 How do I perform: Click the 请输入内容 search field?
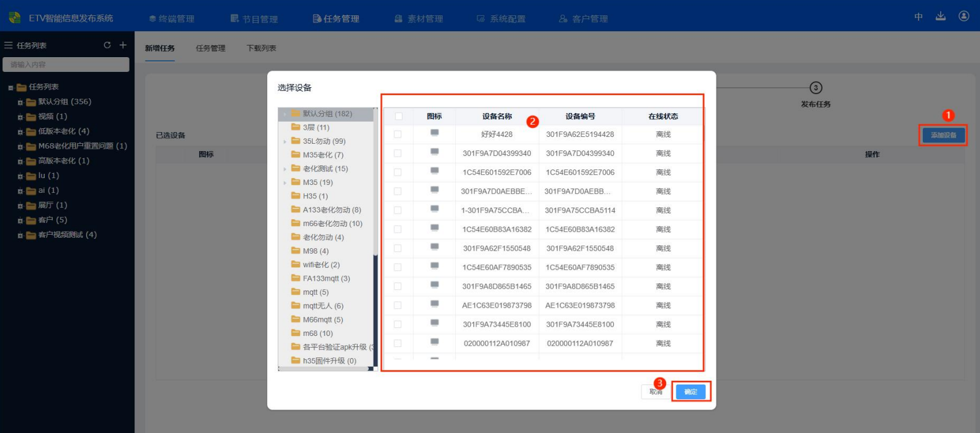66,64
